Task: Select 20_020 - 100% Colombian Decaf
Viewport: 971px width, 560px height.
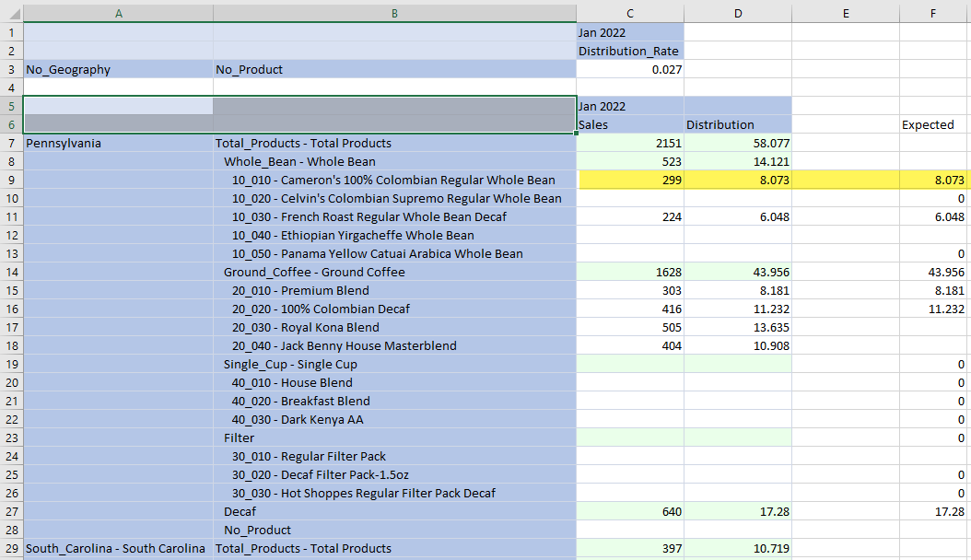Action: click(394, 309)
